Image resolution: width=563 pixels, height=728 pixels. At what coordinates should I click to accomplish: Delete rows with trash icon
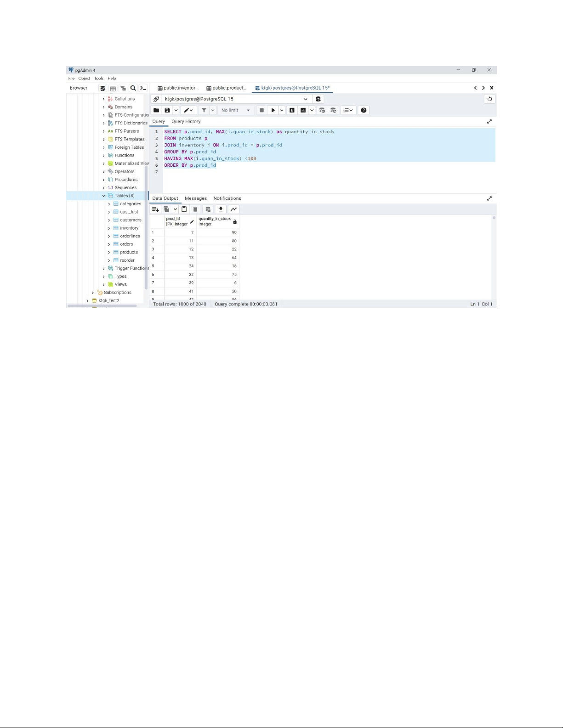pos(195,209)
